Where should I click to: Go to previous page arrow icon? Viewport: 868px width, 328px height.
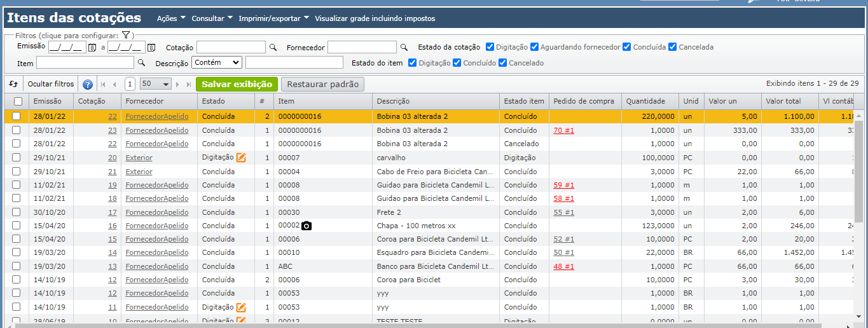pyautogui.click(x=114, y=84)
